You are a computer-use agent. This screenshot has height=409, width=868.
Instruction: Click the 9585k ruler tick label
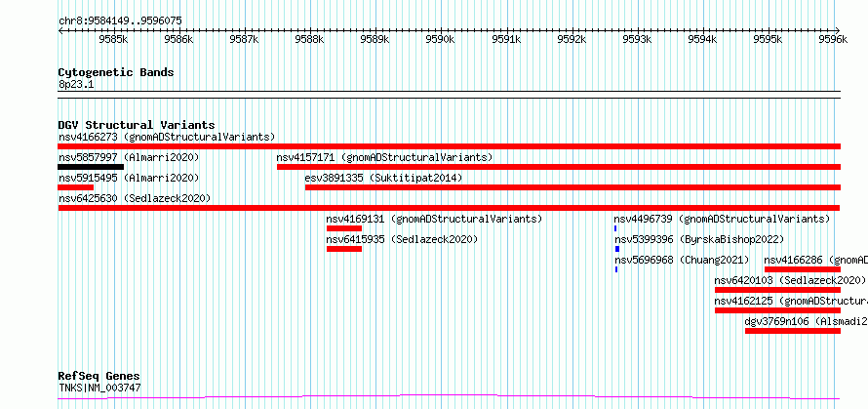click(x=113, y=39)
